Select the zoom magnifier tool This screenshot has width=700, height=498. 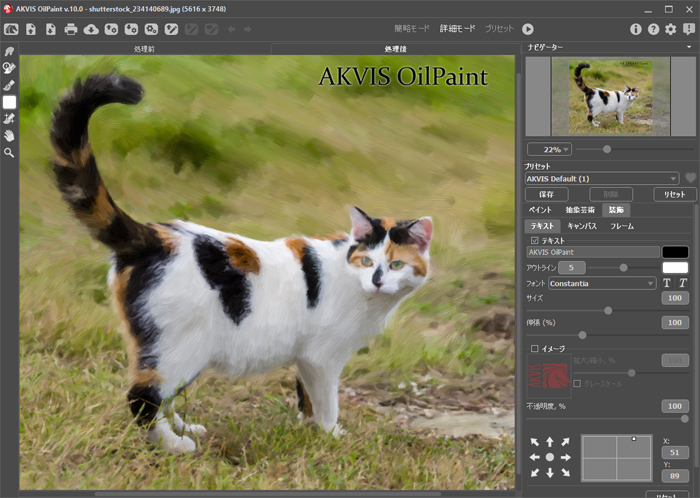[9, 153]
